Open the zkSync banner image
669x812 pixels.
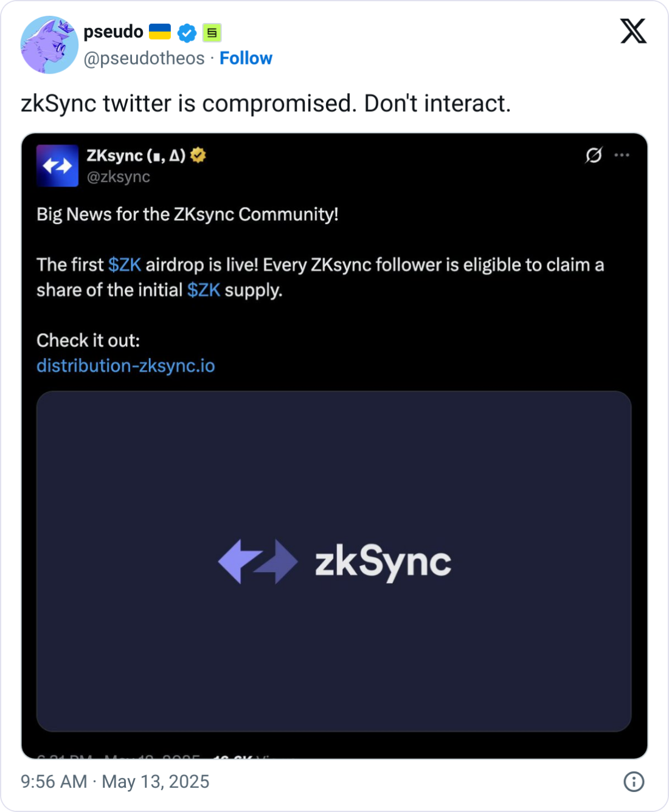coord(334,561)
